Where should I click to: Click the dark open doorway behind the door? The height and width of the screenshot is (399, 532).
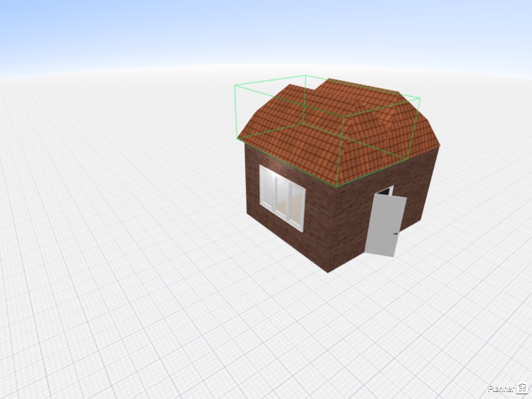383,191
